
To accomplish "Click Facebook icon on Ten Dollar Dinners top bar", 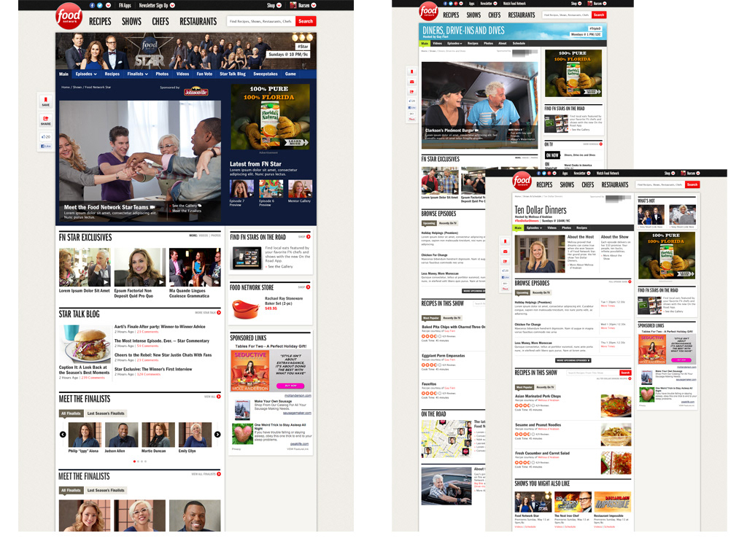I will click(x=539, y=174).
